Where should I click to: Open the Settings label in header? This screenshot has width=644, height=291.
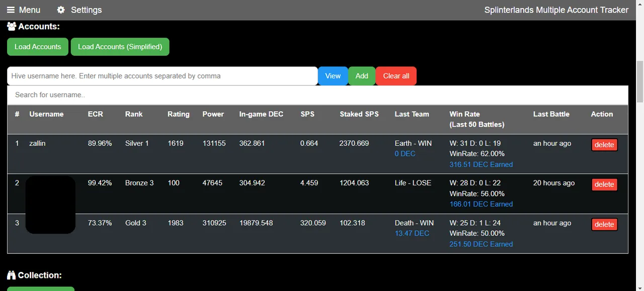pos(86,10)
